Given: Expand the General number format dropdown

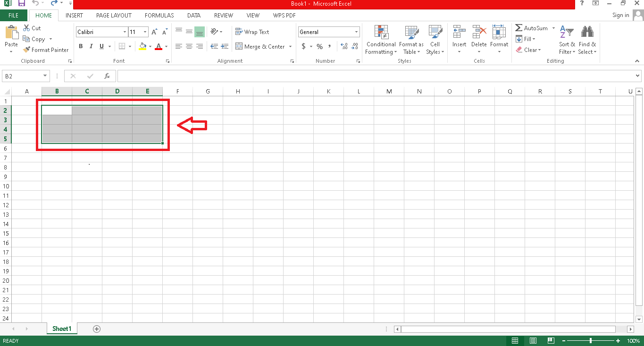Looking at the screenshot, I should click(356, 32).
